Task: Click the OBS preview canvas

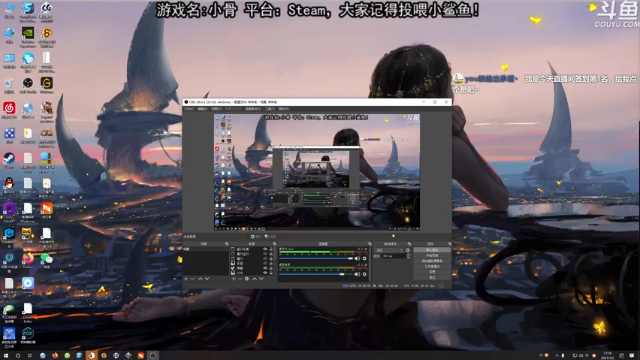Action: 317,172
